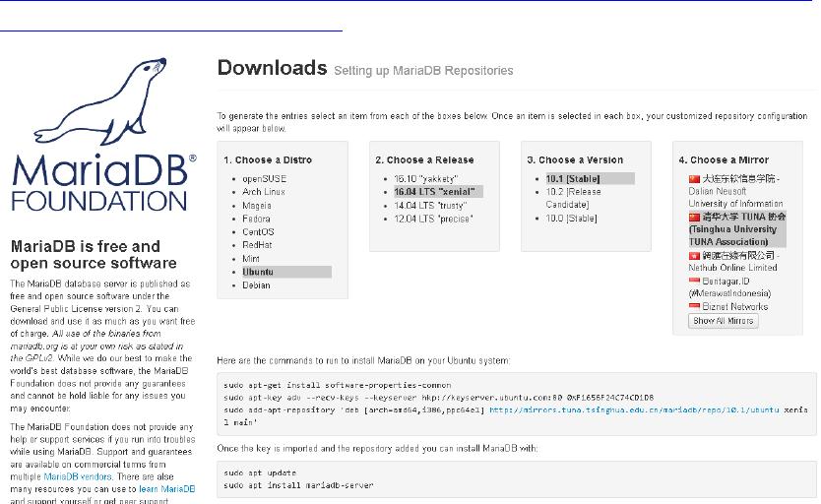This screenshot has width=821, height=504.
Task: Select Arch Linux distro
Action: pos(264,192)
